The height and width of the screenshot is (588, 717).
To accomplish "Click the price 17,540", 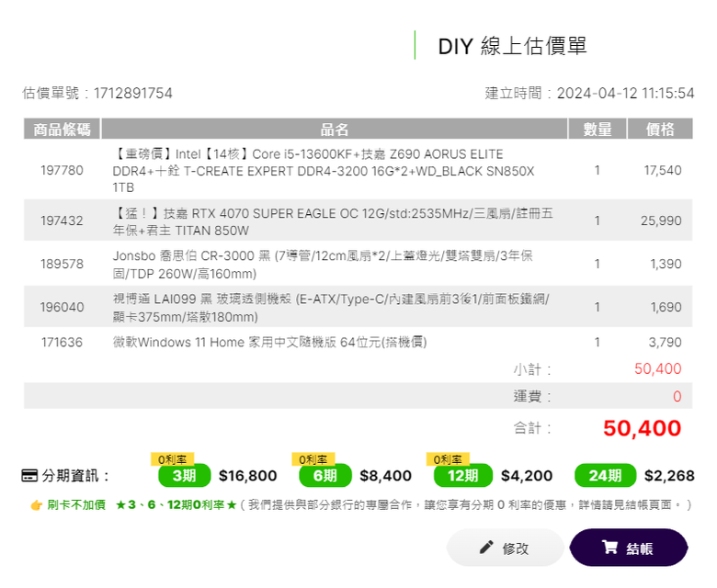I will 663,170.
